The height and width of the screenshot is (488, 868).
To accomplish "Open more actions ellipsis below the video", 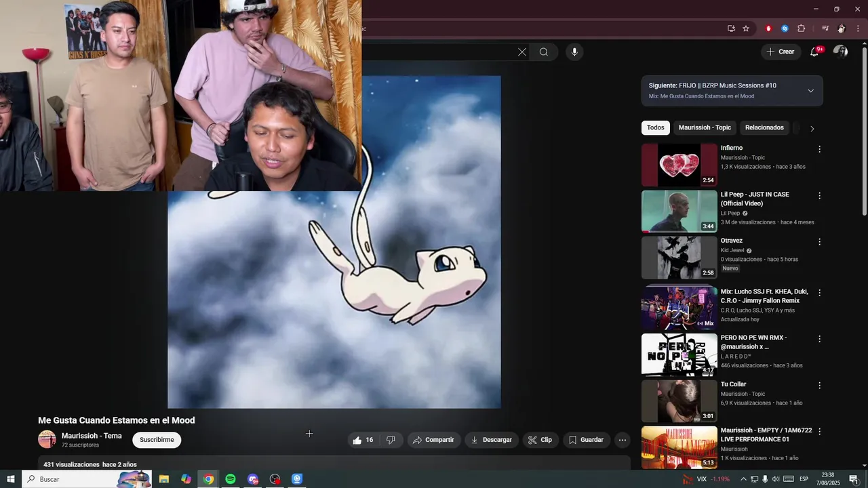I will pyautogui.click(x=623, y=440).
